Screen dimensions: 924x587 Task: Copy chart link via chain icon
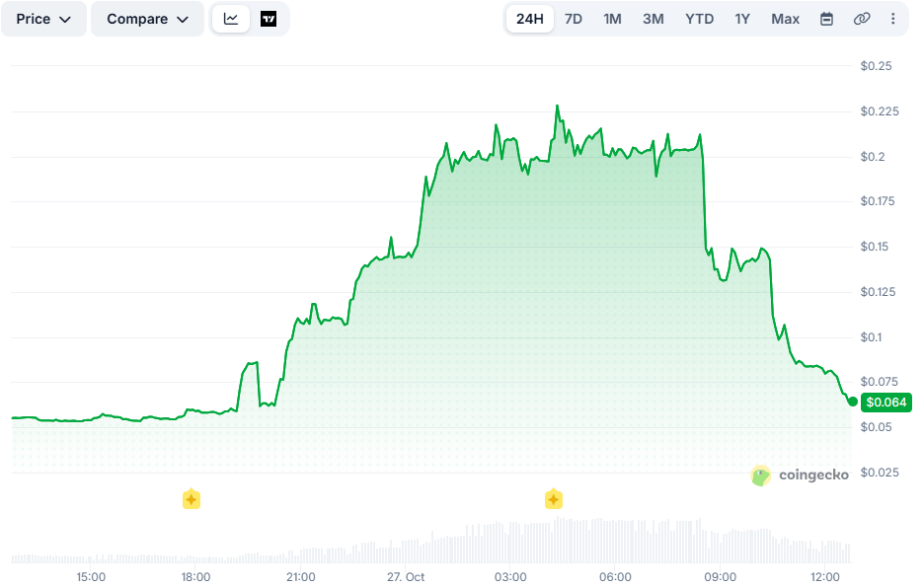point(862,19)
